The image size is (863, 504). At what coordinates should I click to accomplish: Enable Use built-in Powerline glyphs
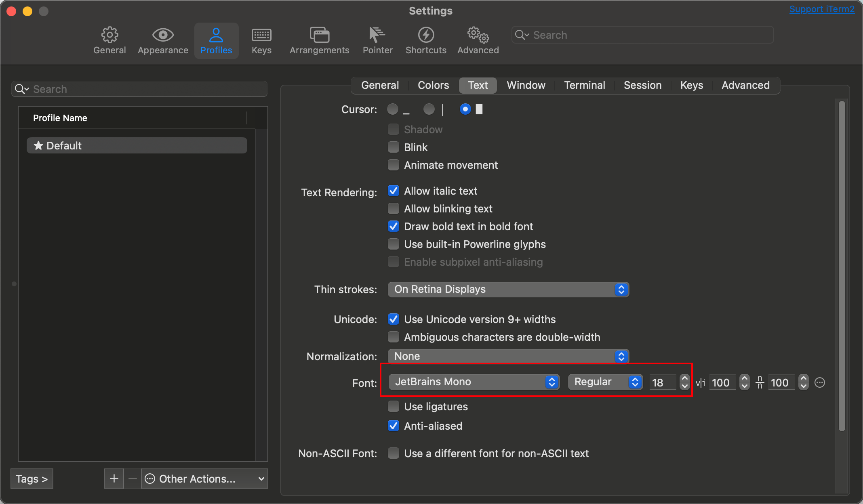coord(394,244)
